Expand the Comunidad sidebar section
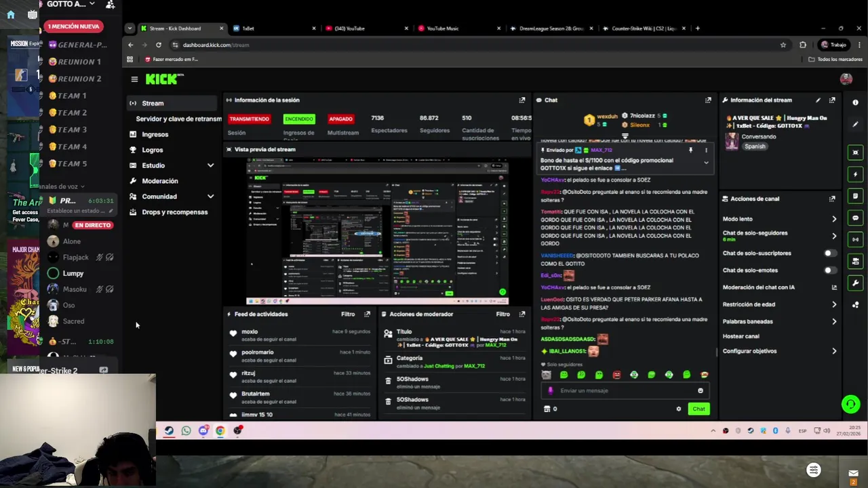This screenshot has height=488, width=868. click(210, 197)
